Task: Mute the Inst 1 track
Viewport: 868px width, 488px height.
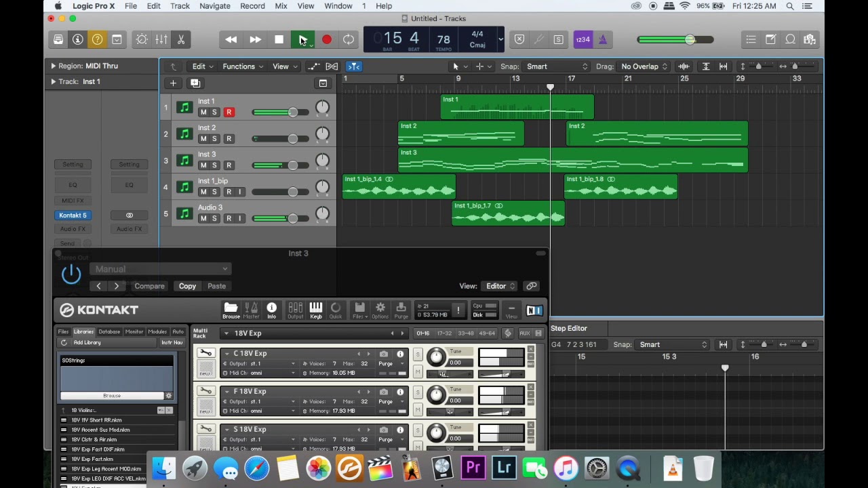Action: (x=203, y=113)
